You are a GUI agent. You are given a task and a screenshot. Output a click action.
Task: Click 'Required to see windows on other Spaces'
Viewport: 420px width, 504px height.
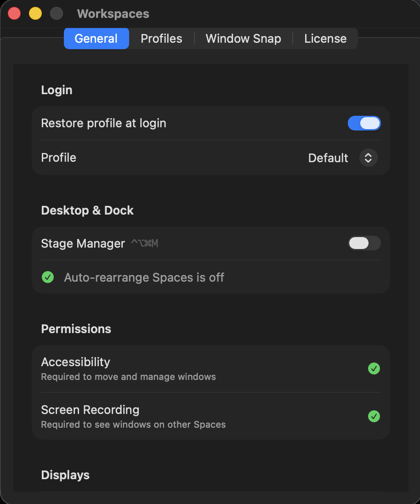(x=133, y=425)
